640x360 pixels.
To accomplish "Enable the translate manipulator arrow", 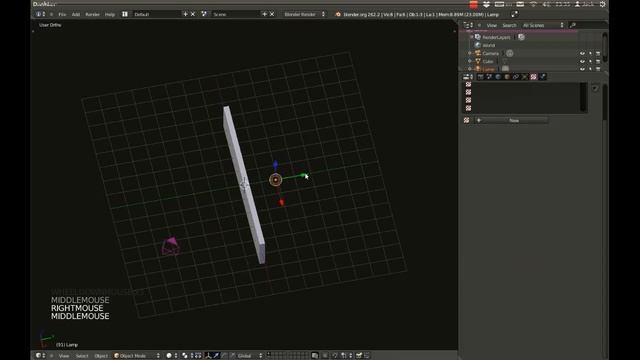I will click(216, 356).
